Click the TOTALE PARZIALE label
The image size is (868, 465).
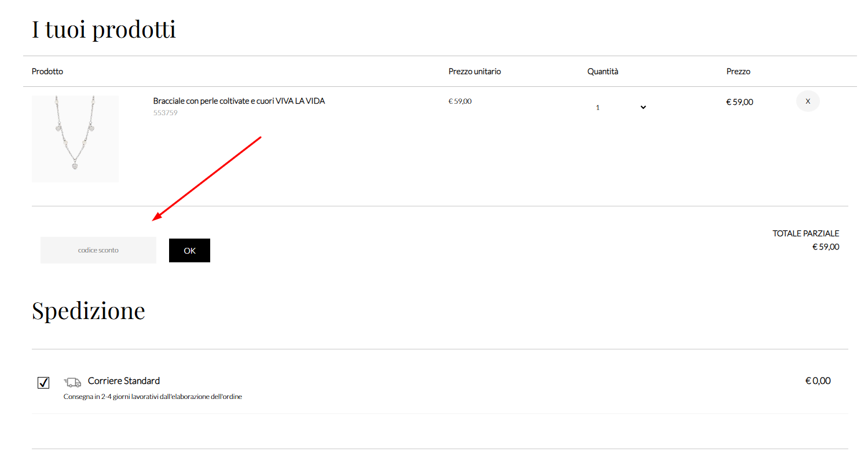click(805, 233)
